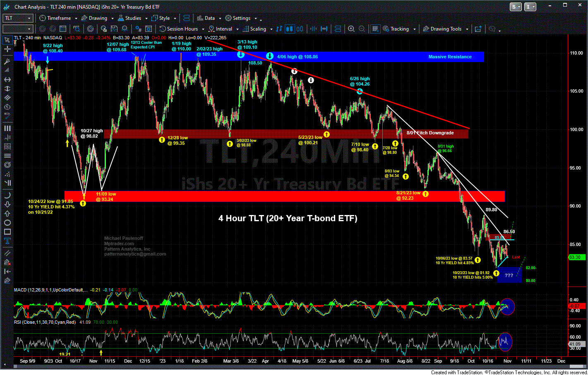This screenshot has height=375, width=588.
Task: Click the Session Hours button
Action: pos(179,29)
